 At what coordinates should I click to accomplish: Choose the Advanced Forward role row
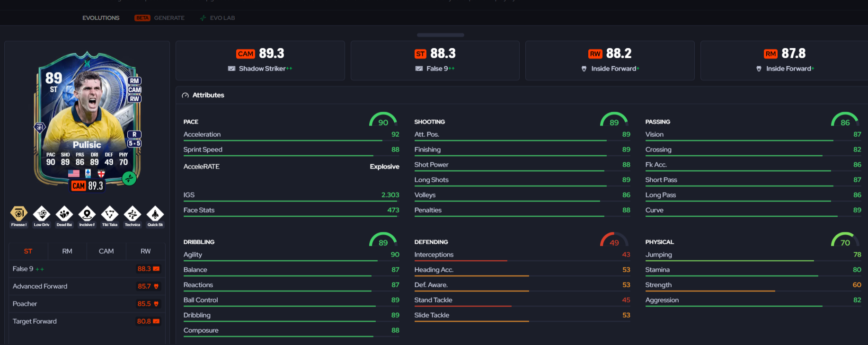(87, 286)
